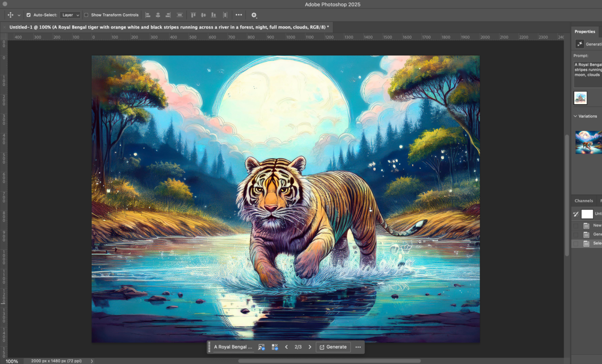Click the reference image icon in task bar
Image resolution: width=602 pixels, height=364 pixels.
[x=261, y=347]
